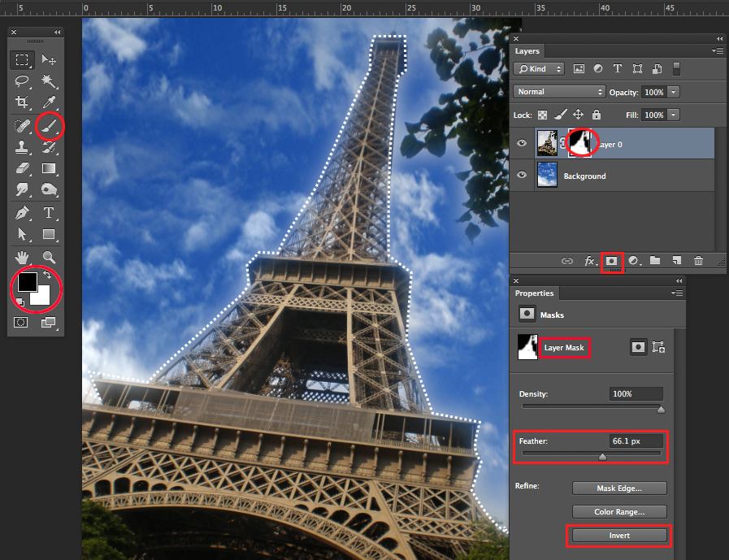Open the Mask Edge dialog
729x560 pixels.
tap(619, 488)
